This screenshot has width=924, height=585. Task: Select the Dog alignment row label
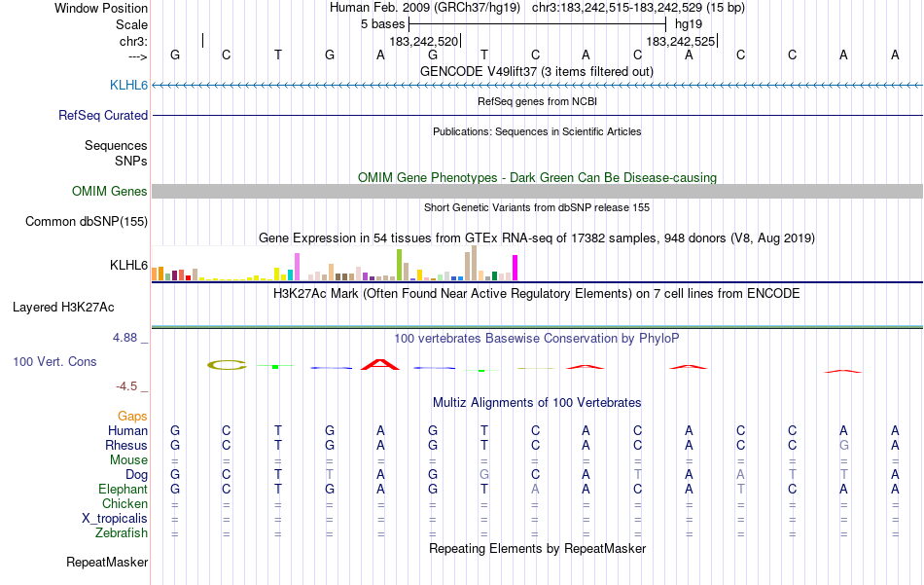click(136, 475)
